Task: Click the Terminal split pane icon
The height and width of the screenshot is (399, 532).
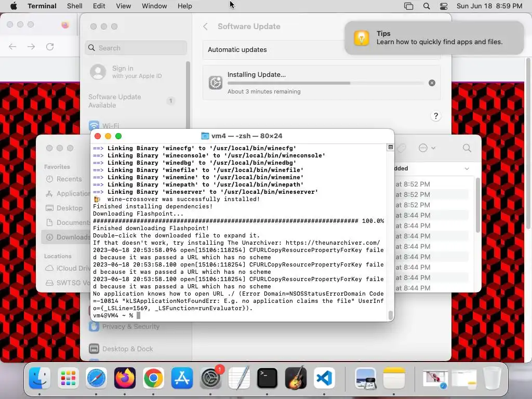Action: click(x=391, y=147)
